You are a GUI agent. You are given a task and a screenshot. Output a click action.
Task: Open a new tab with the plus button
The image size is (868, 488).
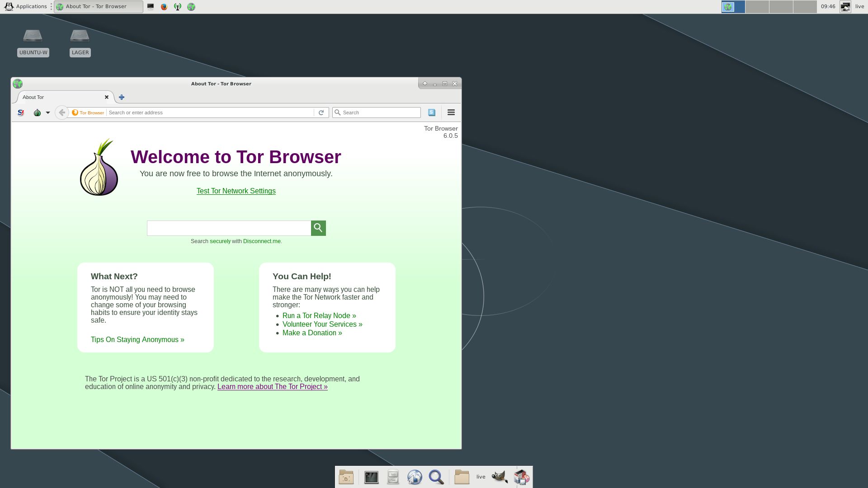click(122, 97)
